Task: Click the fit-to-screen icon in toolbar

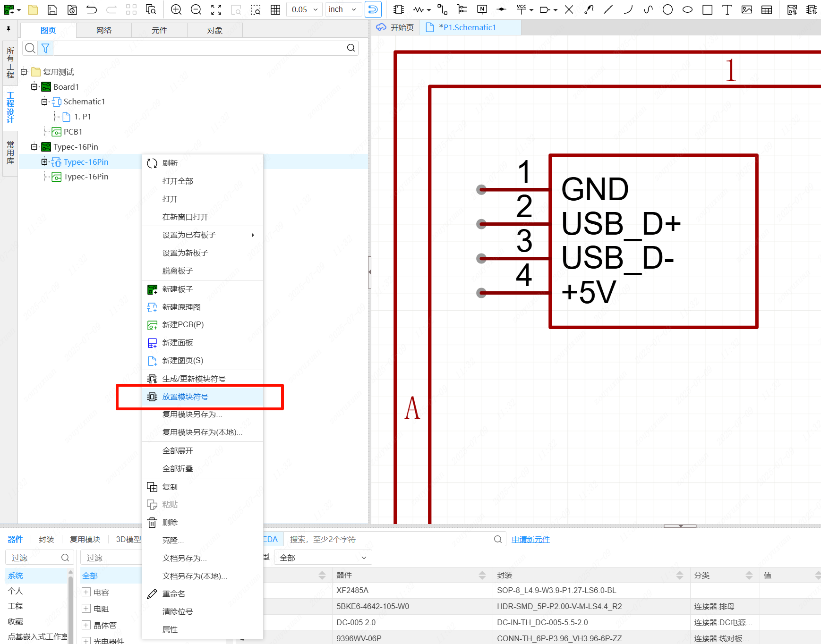Action: click(216, 9)
